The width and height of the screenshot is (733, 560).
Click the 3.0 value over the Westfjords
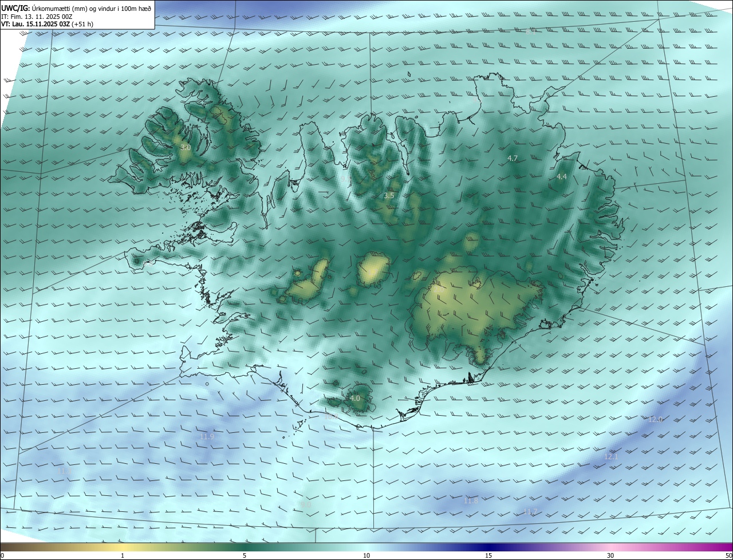click(x=185, y=148)
